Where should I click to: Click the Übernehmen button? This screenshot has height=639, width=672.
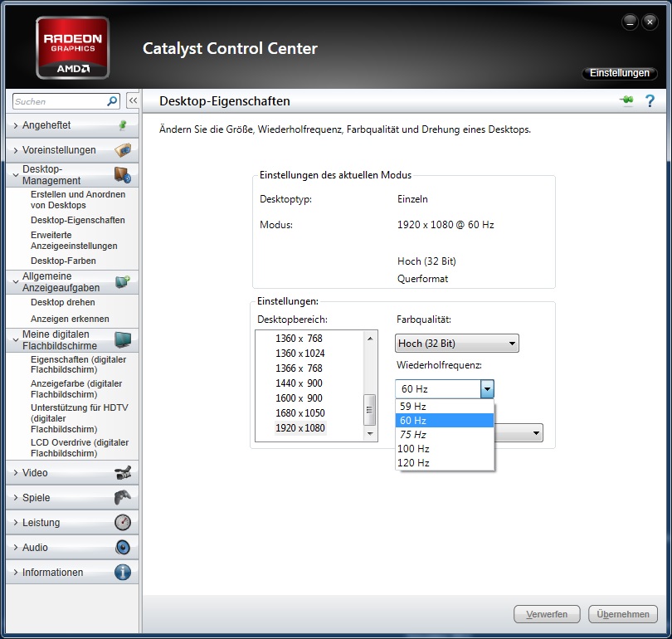click(x=623, y=614)
